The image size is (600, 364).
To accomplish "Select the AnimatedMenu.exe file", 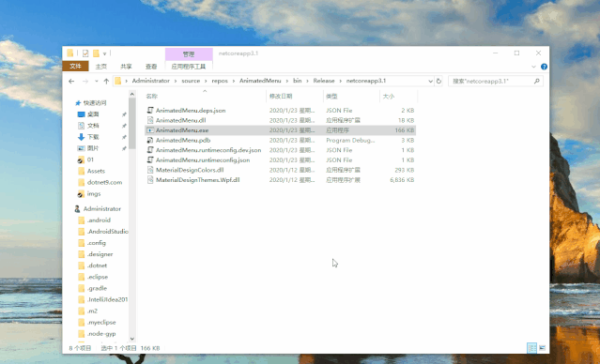I will (280, 130).
